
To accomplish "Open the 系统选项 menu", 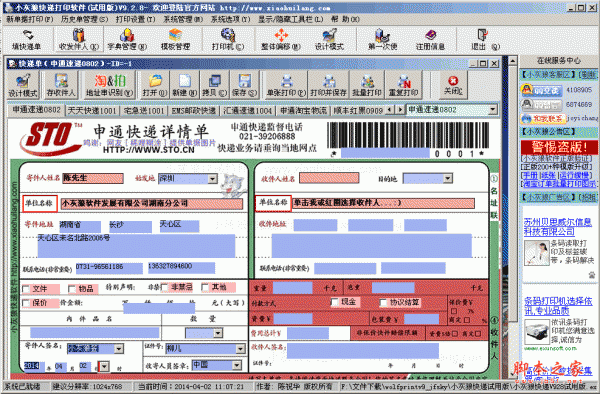I will pos(230,19).
